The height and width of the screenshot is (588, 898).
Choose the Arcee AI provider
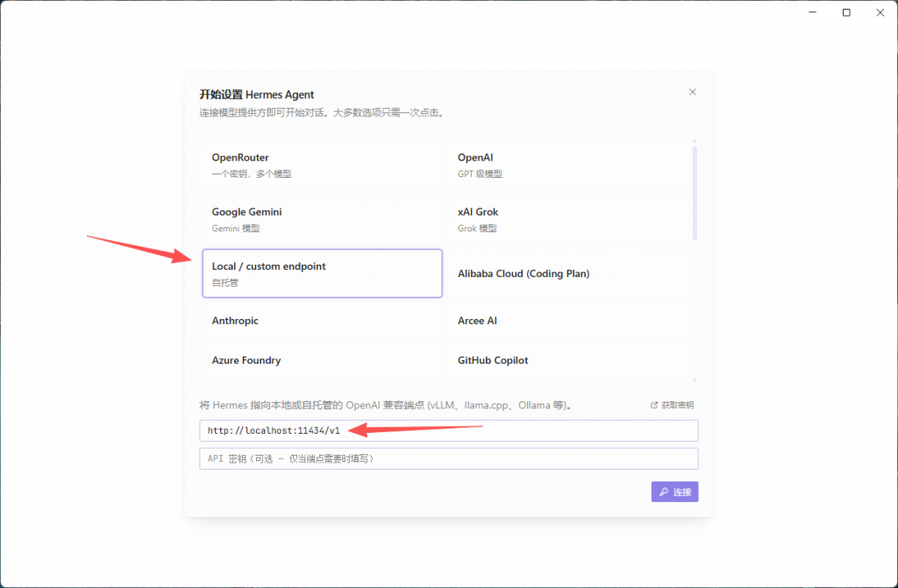[567, 321]
